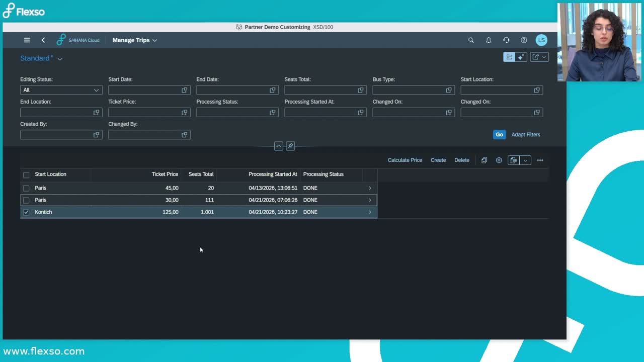Click the Seats Total column header
This screenshot has height=362, width=644.
coord(201,174)
